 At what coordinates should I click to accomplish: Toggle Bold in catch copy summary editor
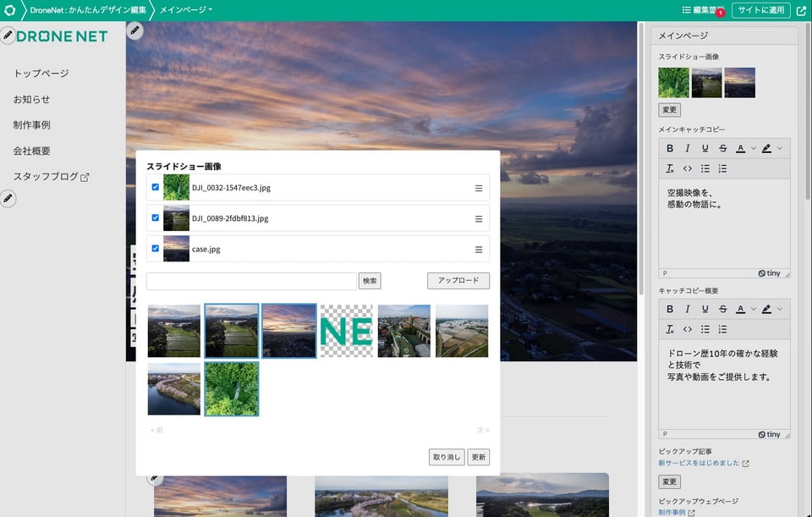[670, 309]
